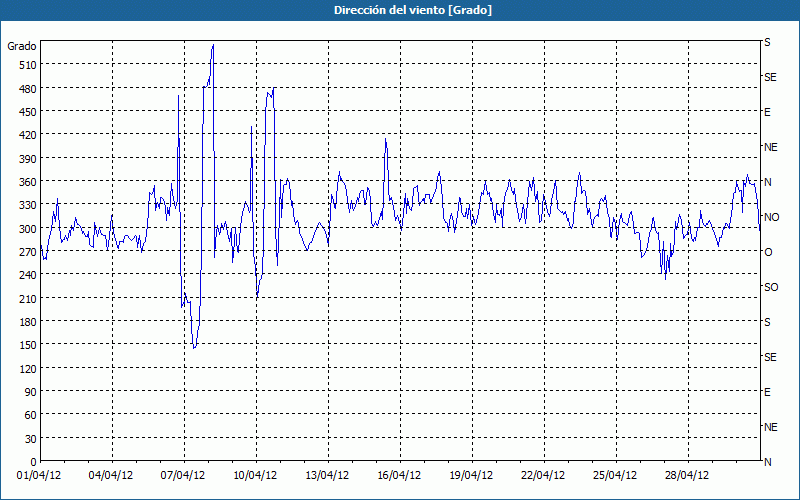The width and height of the screenshot is (800, 500).
Task: Select the 180 degree axis label
Action: 28,322
